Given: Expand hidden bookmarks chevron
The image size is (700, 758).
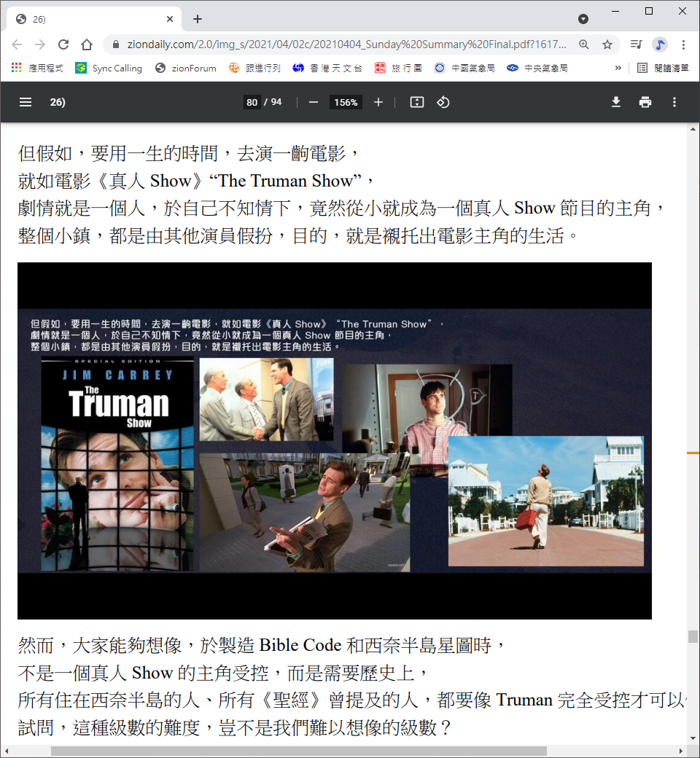Looking at the screenshot, I should coord(618,69).
